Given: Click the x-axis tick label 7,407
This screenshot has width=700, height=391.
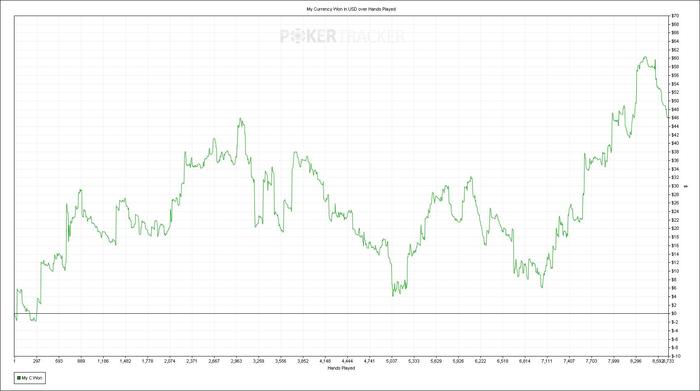Looking at the screenshot, I should click(x=569, y=361).
